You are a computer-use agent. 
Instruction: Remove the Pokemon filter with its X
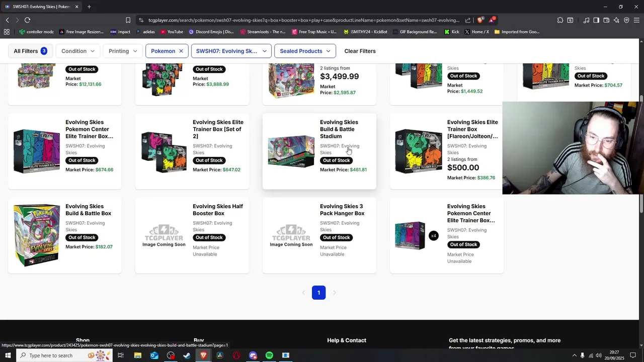[181, 51]
